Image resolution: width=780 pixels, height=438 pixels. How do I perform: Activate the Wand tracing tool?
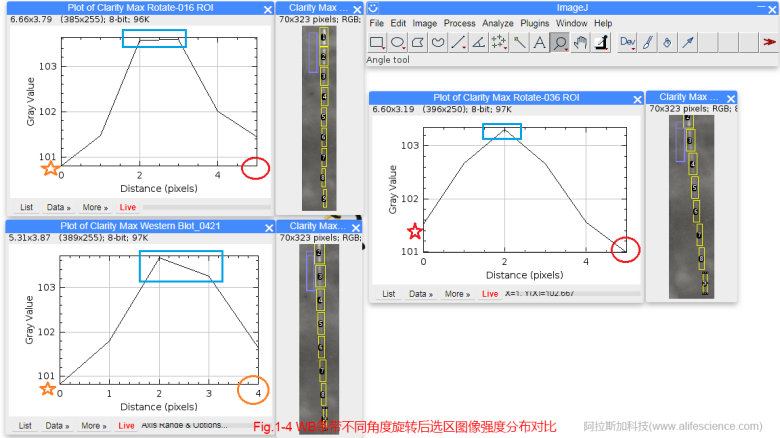point(520,42)
